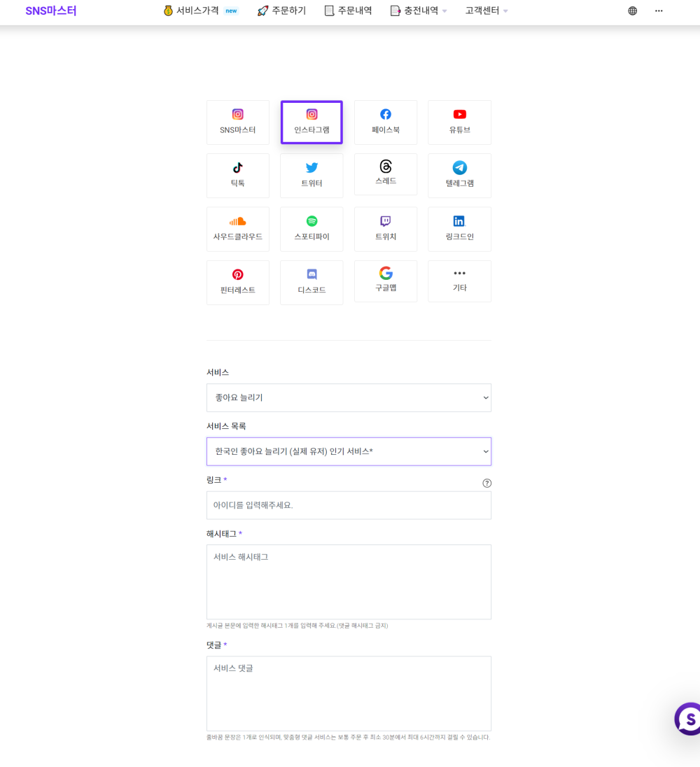Open the 기타 more-options category
The width and height of the screenshot is (700, 767).
(x=459, y=281)
